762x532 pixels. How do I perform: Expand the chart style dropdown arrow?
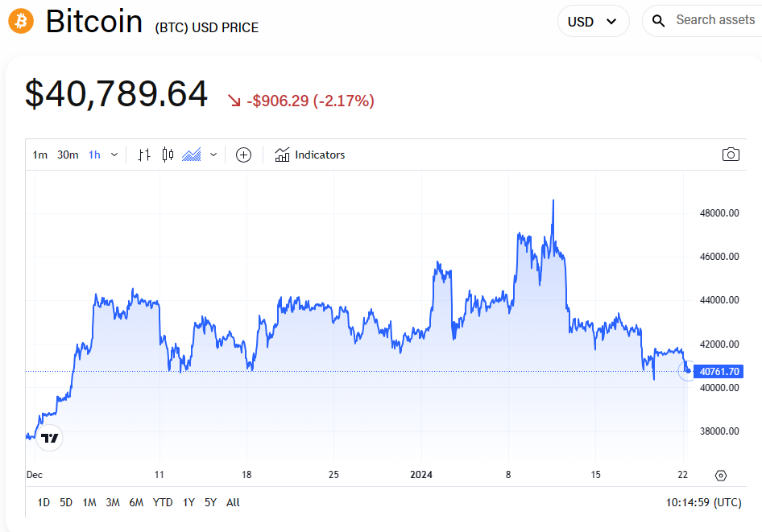213,155
